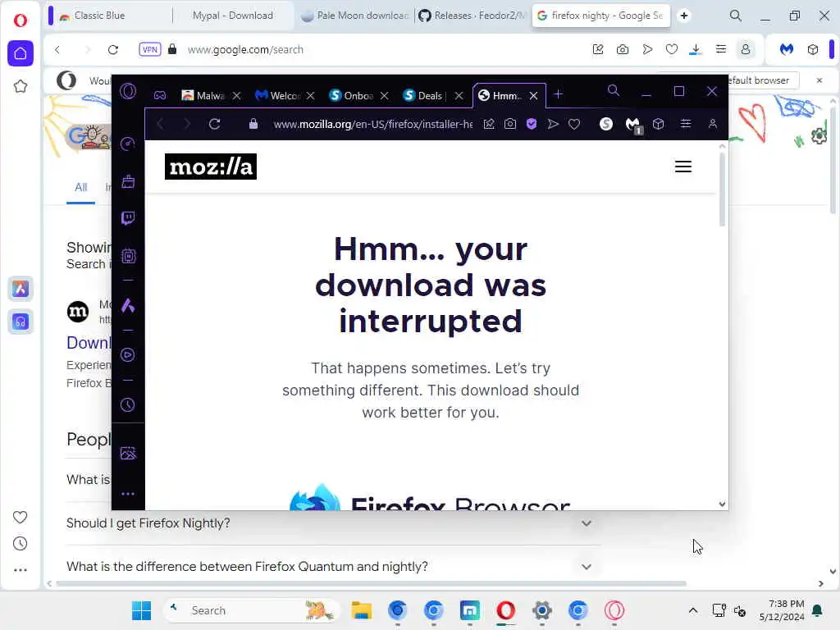
Task: Click the Malwarebytes extension icon in the Opera toolbar
Action: [787, 50]
